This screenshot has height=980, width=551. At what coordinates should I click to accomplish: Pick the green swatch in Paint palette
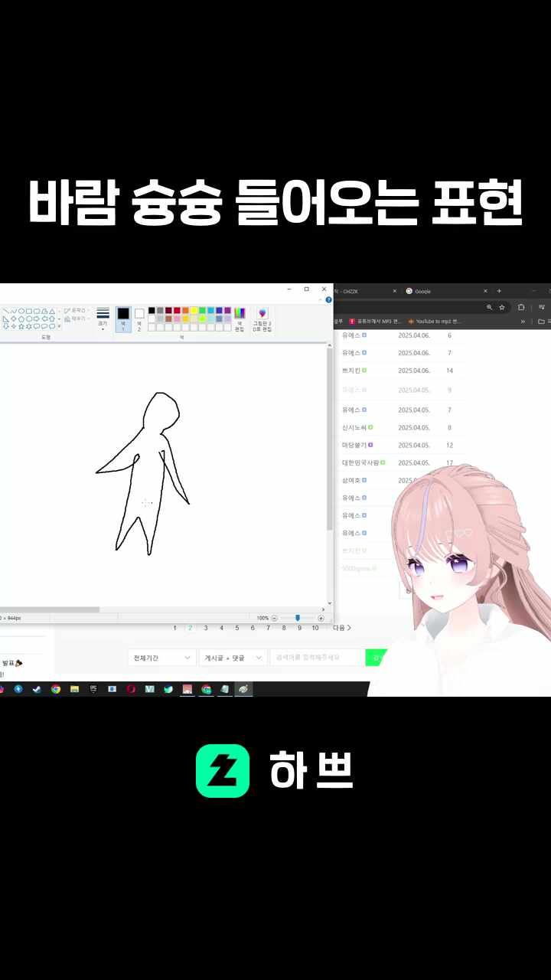(x=202, y=311)
